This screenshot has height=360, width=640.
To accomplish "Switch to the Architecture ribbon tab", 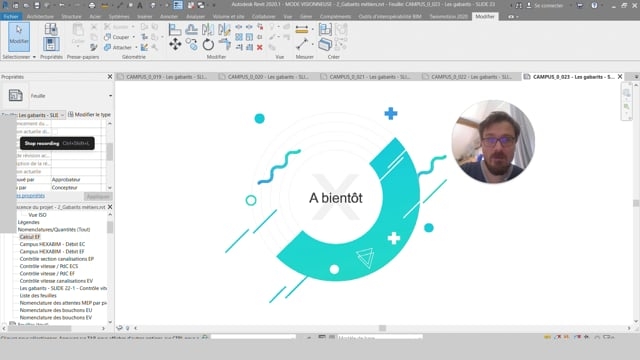I will (x=40, y=16).
